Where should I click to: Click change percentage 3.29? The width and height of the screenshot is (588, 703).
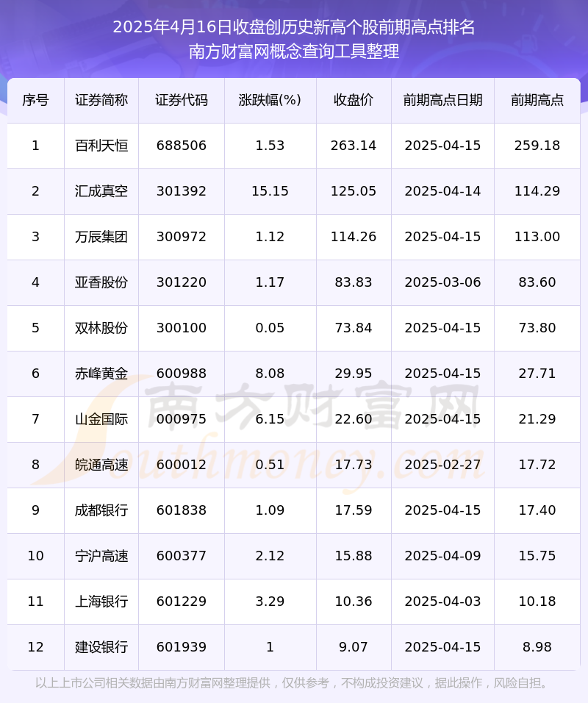click(x=270, y=602)
